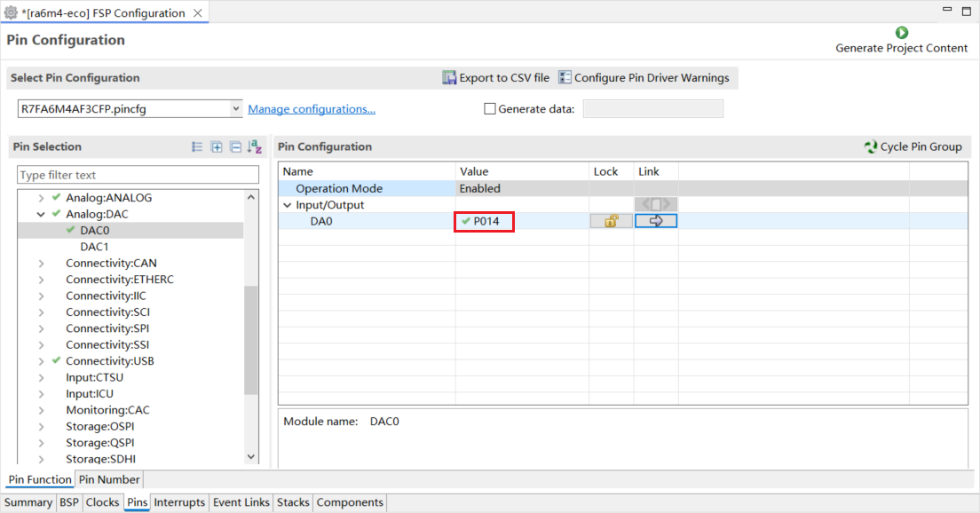Maximize the editor pane with the top-right square

967,12
